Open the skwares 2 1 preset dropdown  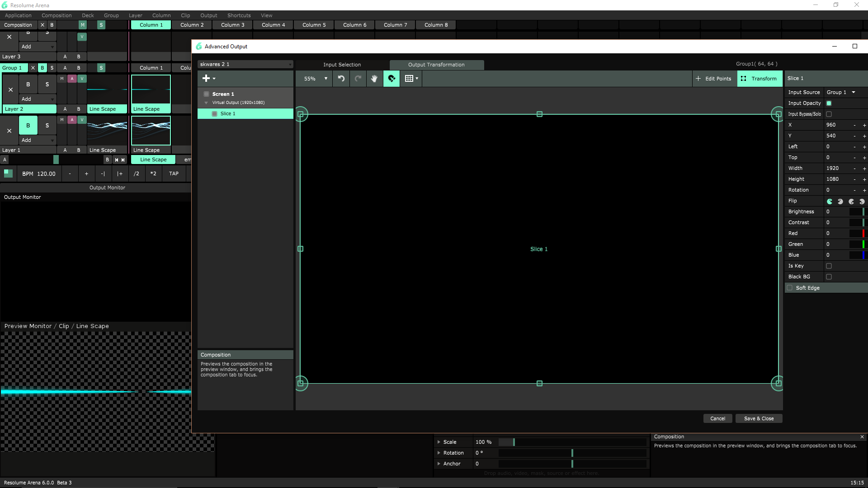tap(245, 64)
